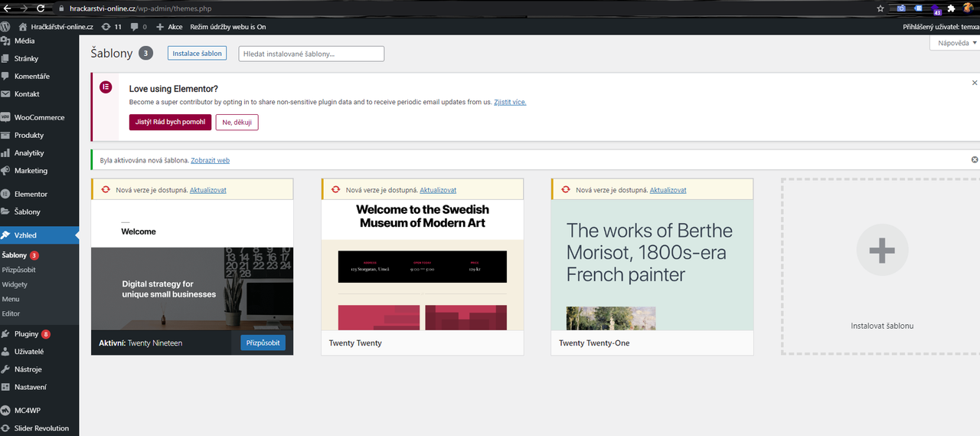Decline with the Ne, děkuji button

tap(237, 122)
